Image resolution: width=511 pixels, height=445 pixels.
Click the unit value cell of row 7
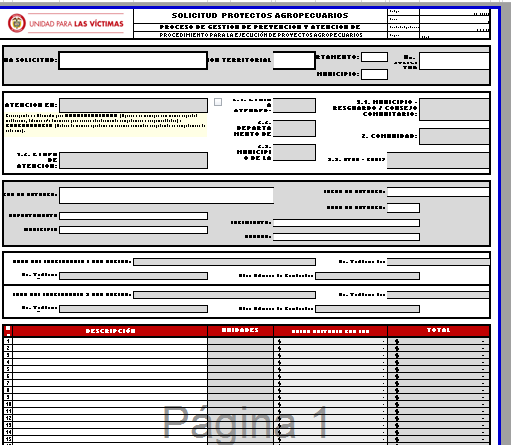(x=330, y=383)
